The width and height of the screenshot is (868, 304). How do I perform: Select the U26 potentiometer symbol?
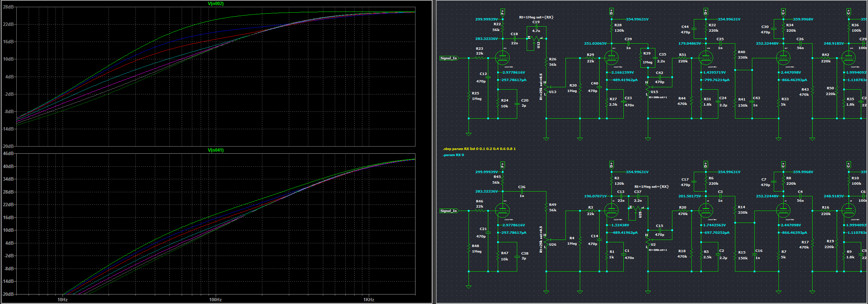[547, 241]
